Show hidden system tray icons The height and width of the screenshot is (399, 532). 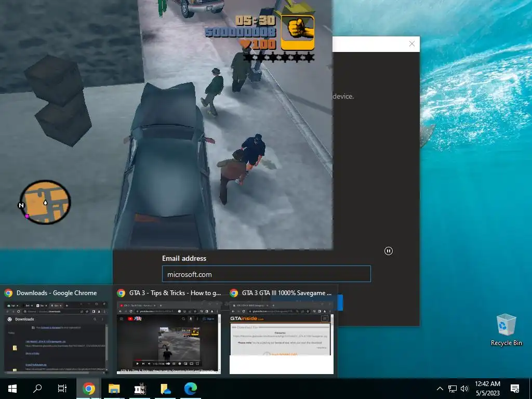pos(440,389)
